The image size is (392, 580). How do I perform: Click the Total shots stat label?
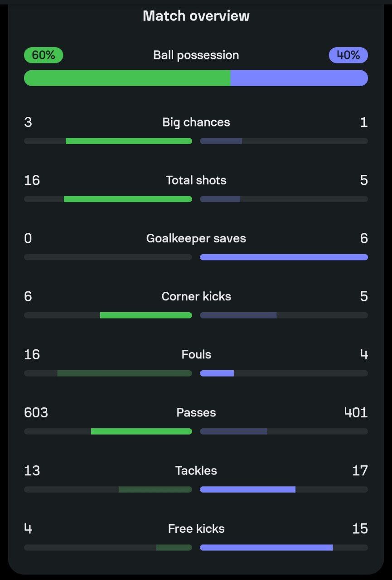pyautogui.click(x=196, y=180)
